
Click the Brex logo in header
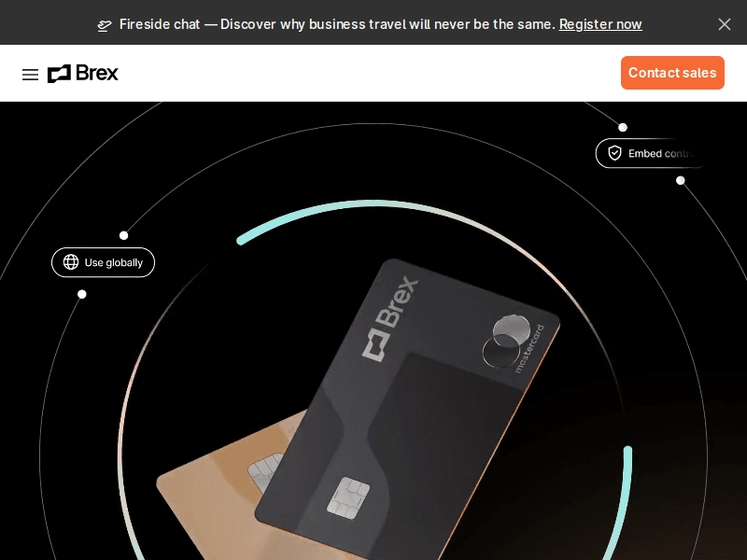click(83, 74)
